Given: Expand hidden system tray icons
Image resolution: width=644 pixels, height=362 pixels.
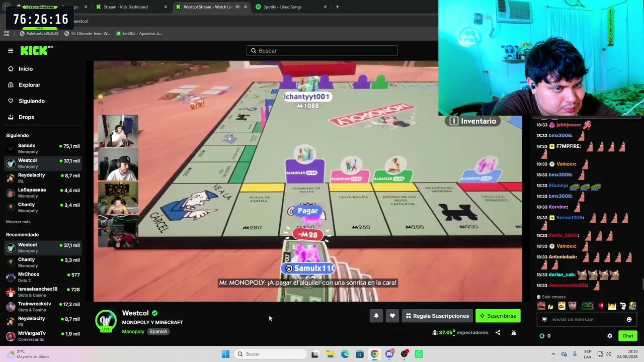Looking at the screenshot, I should click(553, 354).
